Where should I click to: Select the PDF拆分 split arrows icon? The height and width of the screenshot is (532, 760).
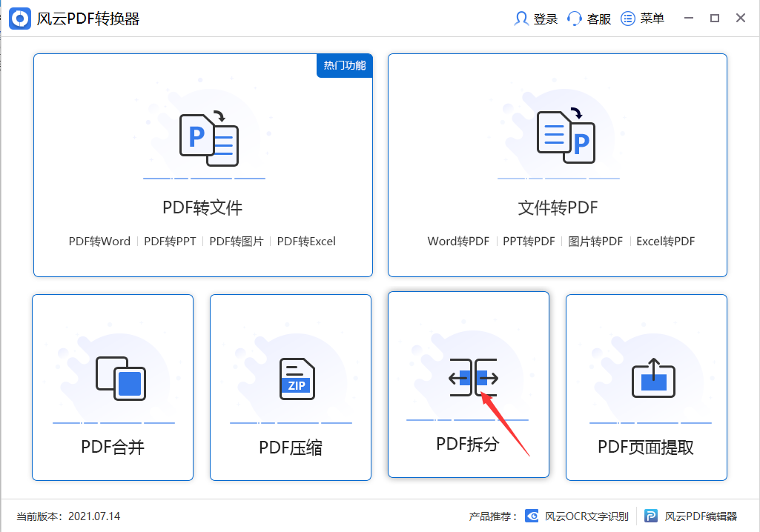tap(473, 377)
